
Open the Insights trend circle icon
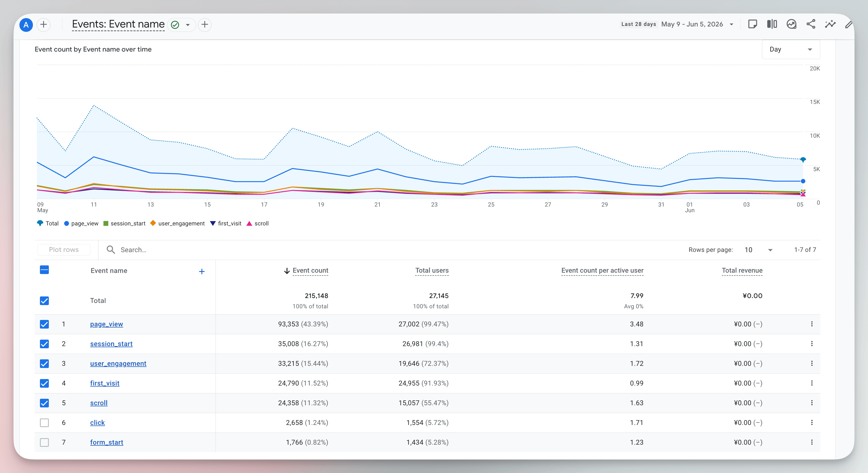coord(791,24)
